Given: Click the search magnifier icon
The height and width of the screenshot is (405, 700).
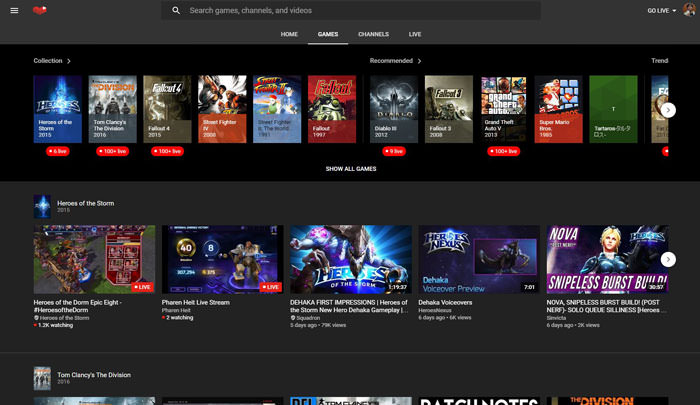Looking at the screenshot, I should 176,10.
